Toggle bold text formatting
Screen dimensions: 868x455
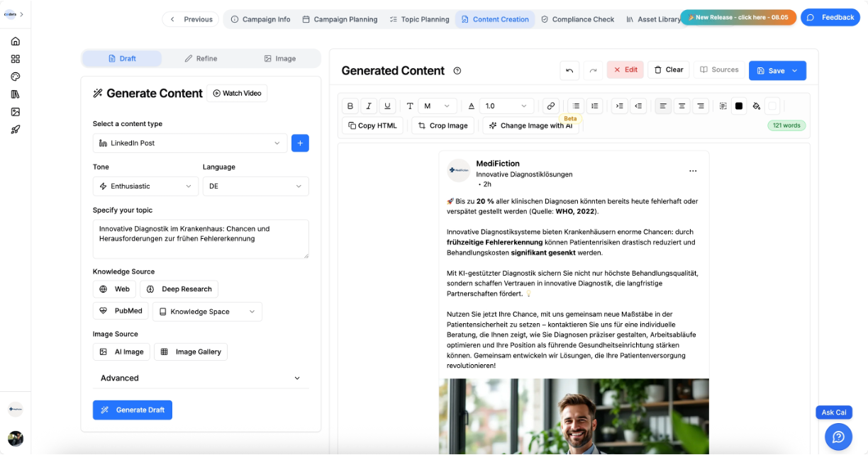click(x=350, y=106)
